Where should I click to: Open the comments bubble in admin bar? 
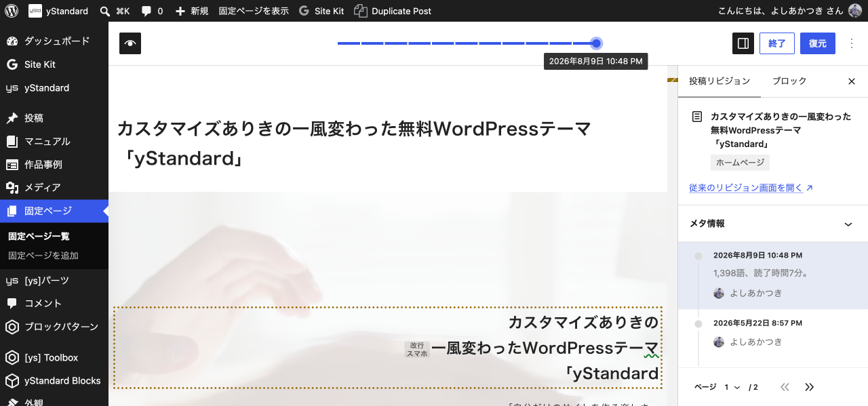click(153, 11)
